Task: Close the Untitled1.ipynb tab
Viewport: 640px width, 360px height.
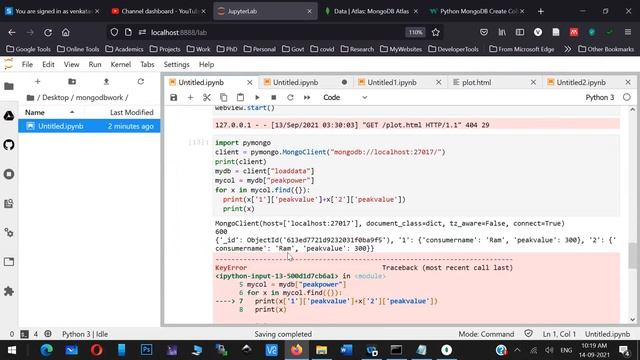Action: (x=438, y=82)
